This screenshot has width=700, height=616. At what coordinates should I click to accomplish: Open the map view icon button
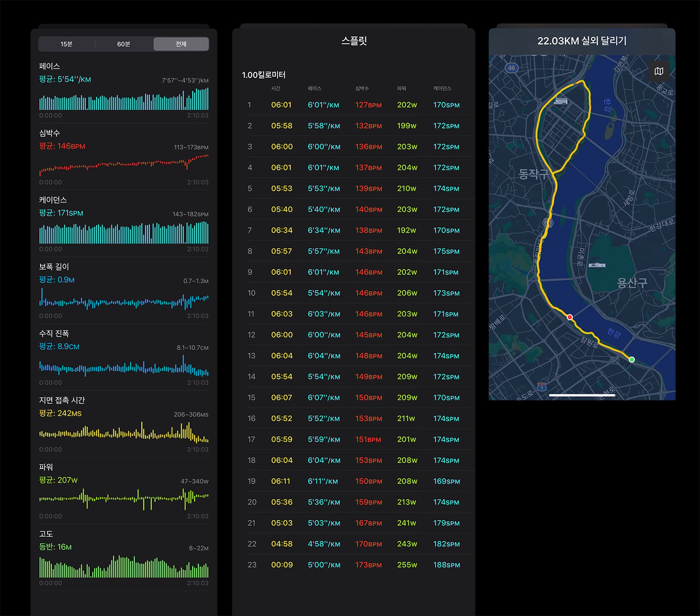point(659,71)
